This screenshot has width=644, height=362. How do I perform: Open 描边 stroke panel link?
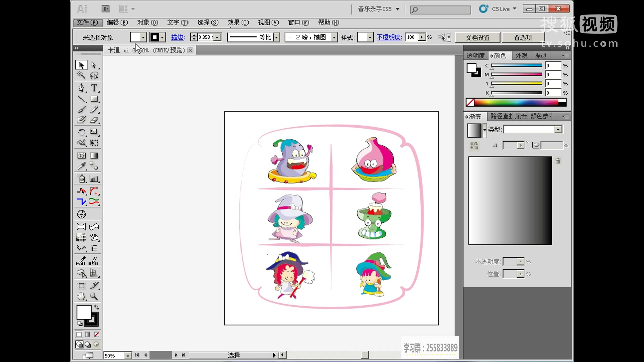coord(178,37)
